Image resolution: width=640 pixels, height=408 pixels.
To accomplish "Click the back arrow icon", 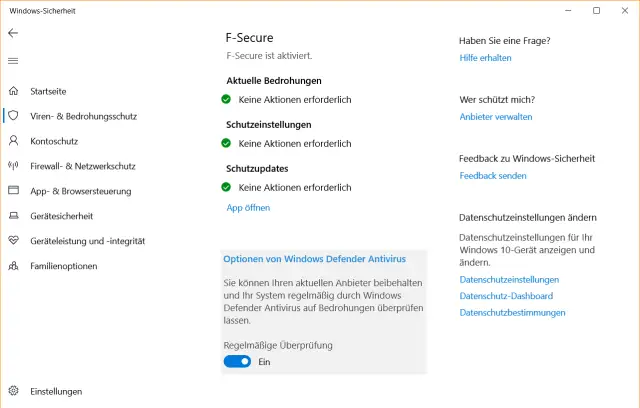I will 13,33.
